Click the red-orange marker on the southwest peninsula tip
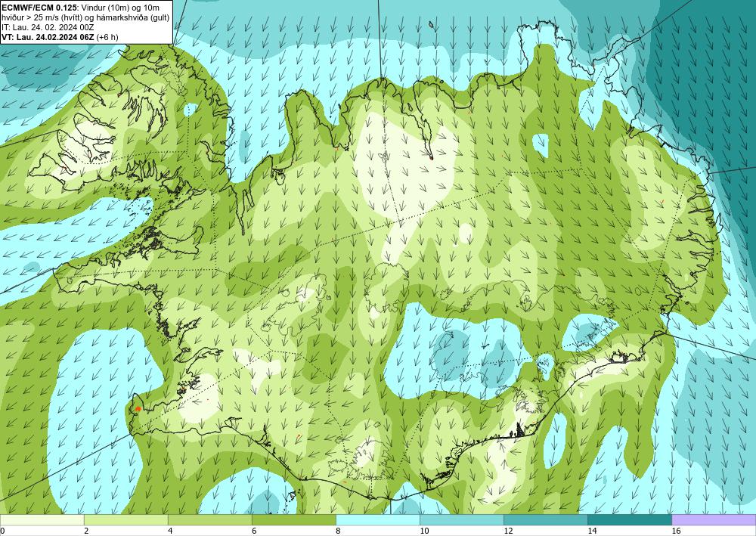Screen dimensions: 756x536 coord(138,409)
